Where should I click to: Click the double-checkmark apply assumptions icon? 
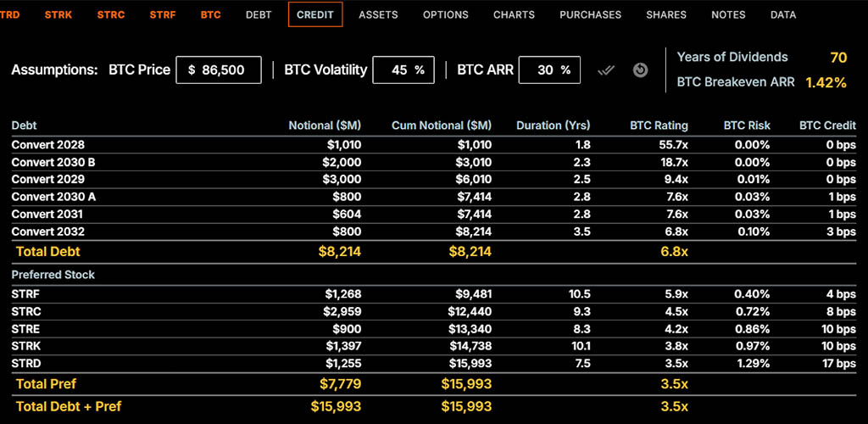coord(605,70)
